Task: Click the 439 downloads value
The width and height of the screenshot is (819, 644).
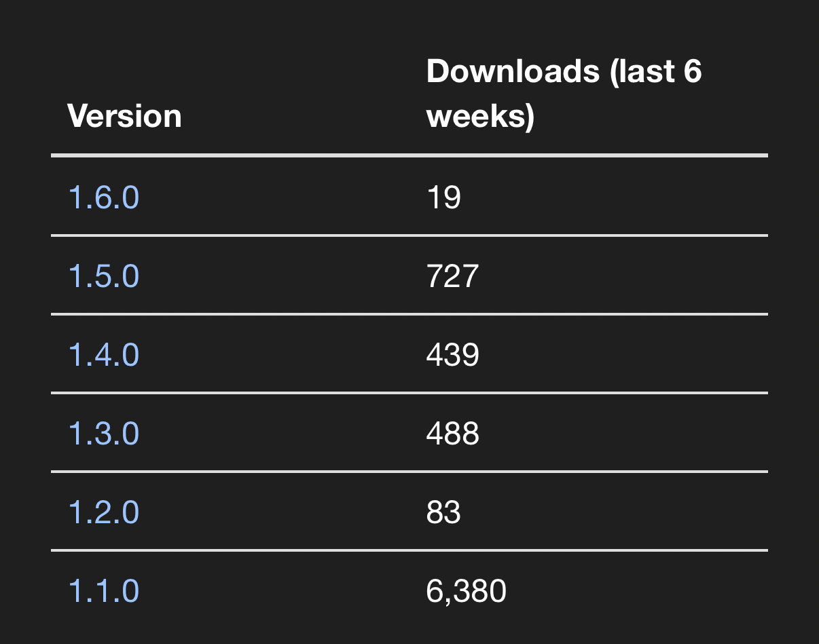Action: [452, 355]
